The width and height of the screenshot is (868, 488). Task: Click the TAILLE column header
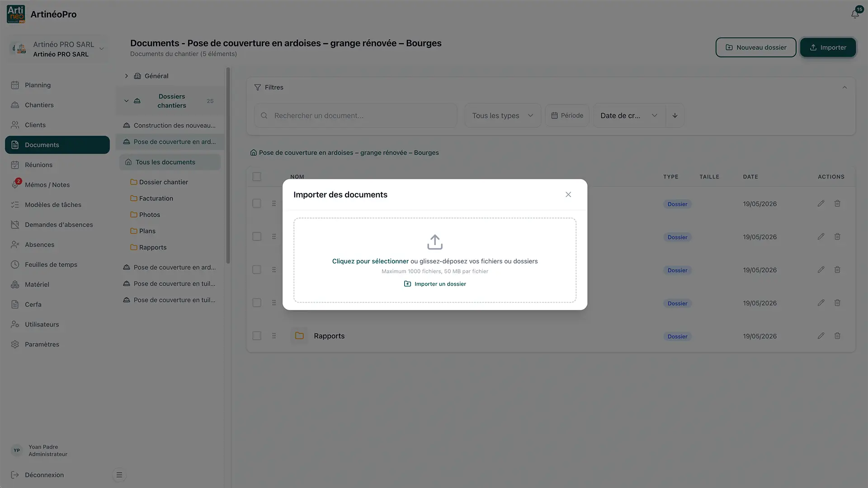(709, 177)
